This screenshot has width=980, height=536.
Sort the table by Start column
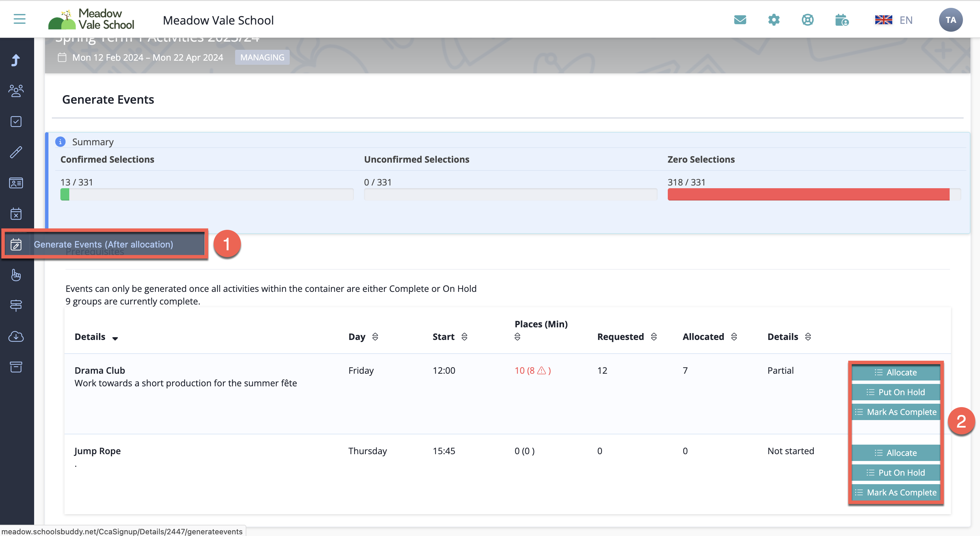click(464, 337)
